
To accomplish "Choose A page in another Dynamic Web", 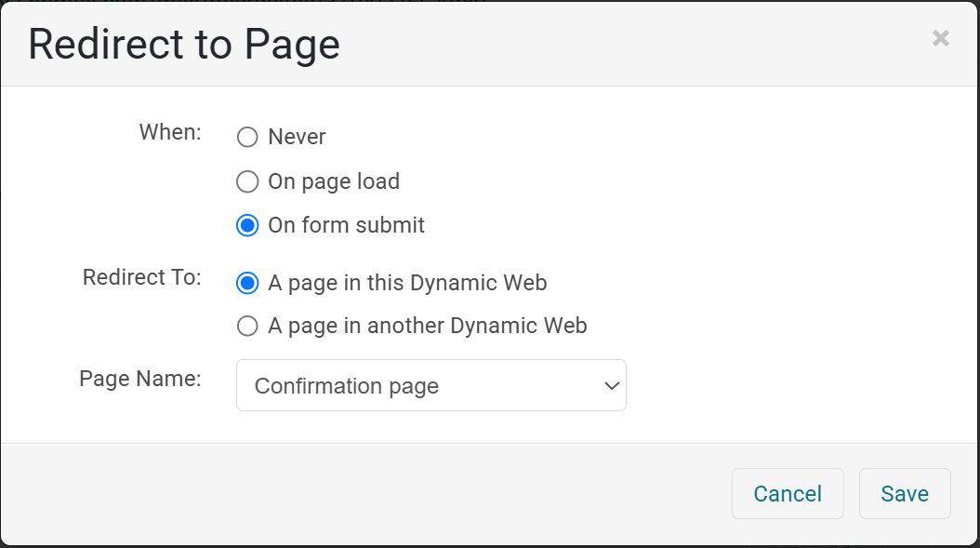I will tap(247, 326).
